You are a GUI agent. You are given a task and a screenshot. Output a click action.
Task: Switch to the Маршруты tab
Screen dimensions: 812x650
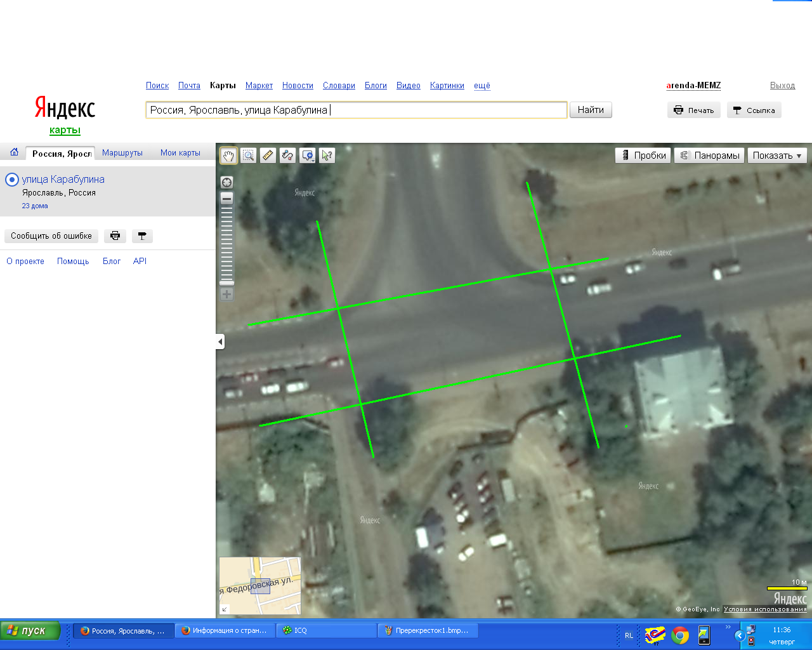pyautogui.click(x=122, y=153)
